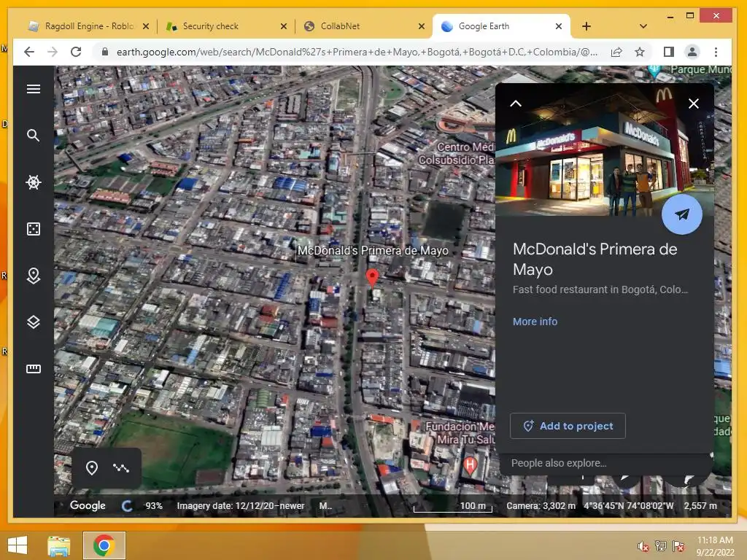Click the address bar URL
Image resolution: width=747 pixels, height=560 pixels.
356,52
